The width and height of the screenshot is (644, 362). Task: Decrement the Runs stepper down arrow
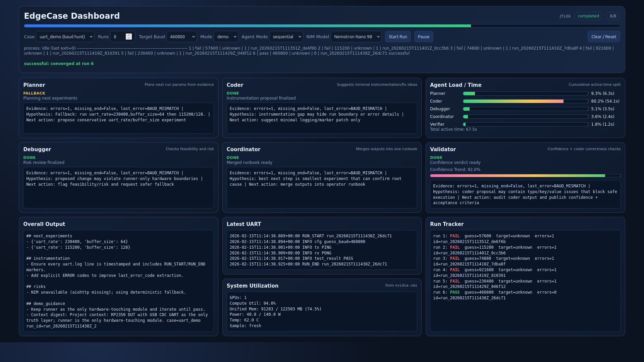(x=129, y=38)
